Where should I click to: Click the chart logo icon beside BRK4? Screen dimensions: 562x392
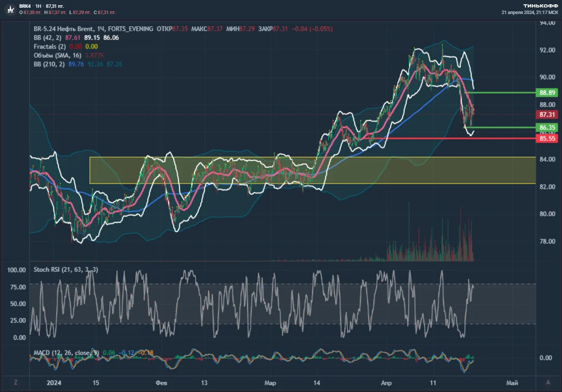coord(11,9)
